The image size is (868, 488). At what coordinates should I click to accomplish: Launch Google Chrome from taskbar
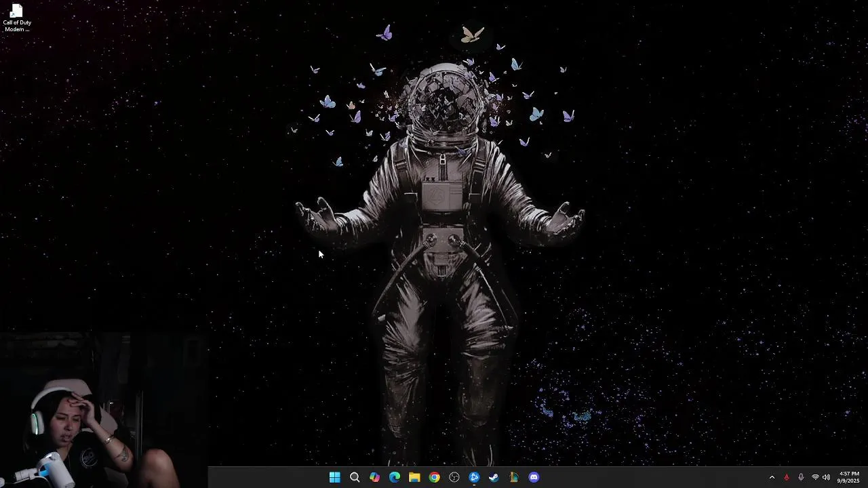(434, 477)
